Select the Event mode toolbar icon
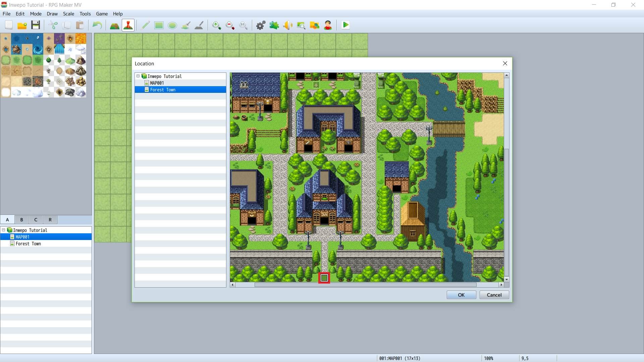 pyautogui.click(x=128, y=25)
